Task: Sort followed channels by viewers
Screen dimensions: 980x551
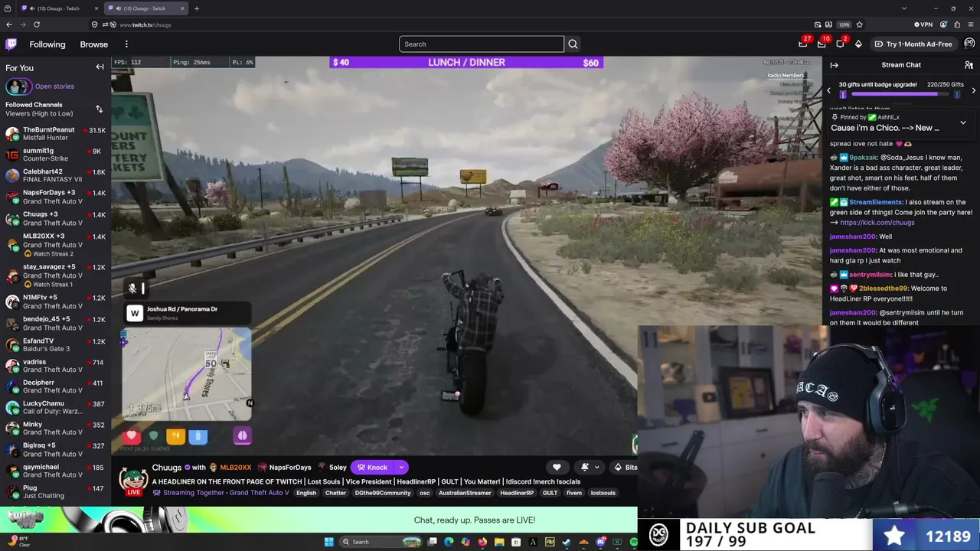Action: tap(99, 109)
